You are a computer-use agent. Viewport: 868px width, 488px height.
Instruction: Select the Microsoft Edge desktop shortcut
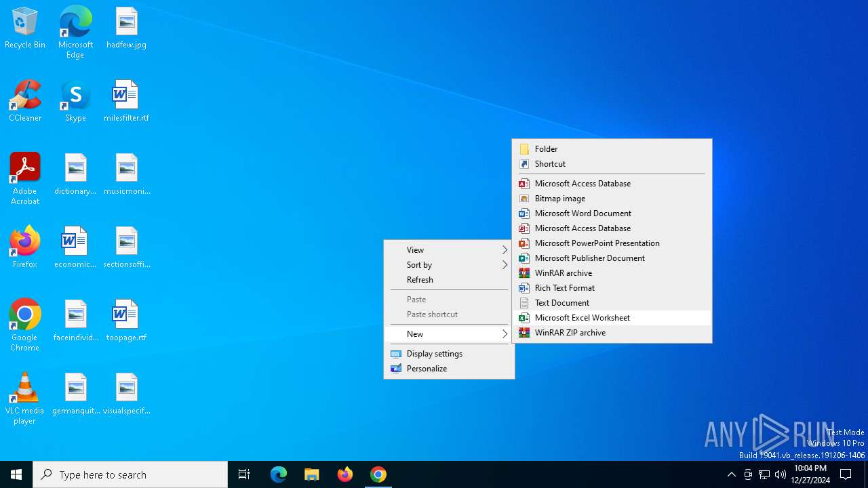point(75,33)
